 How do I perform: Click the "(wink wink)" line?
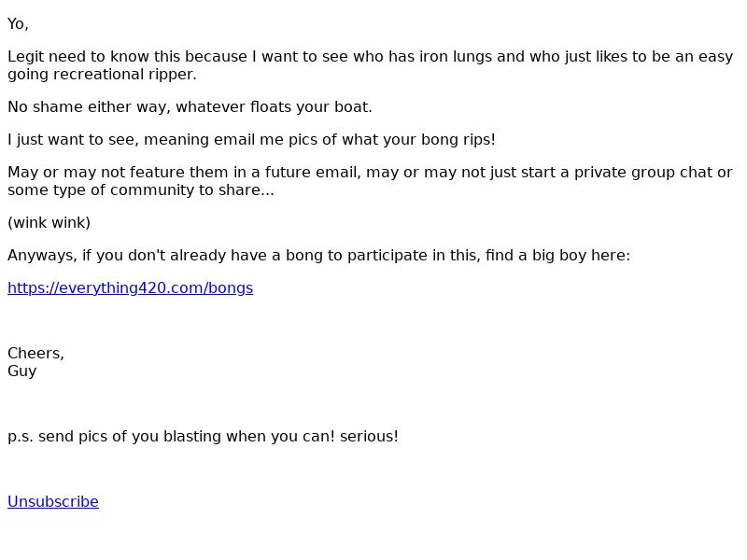coord(49,223)
